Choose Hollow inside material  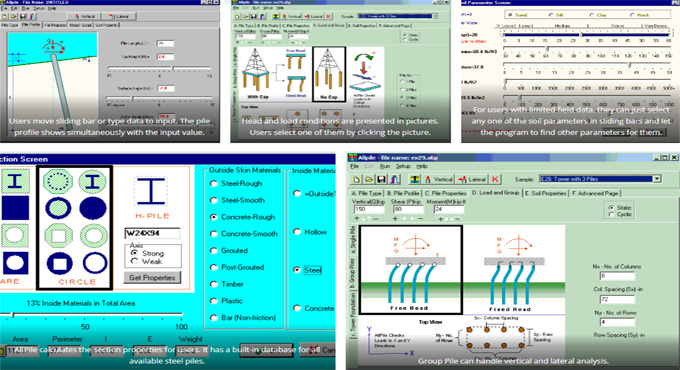(311, 232)
